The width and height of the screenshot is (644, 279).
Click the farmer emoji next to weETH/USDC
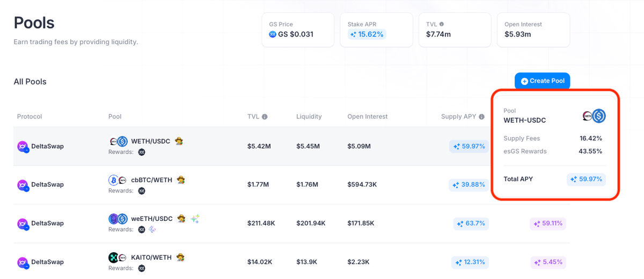182,219
